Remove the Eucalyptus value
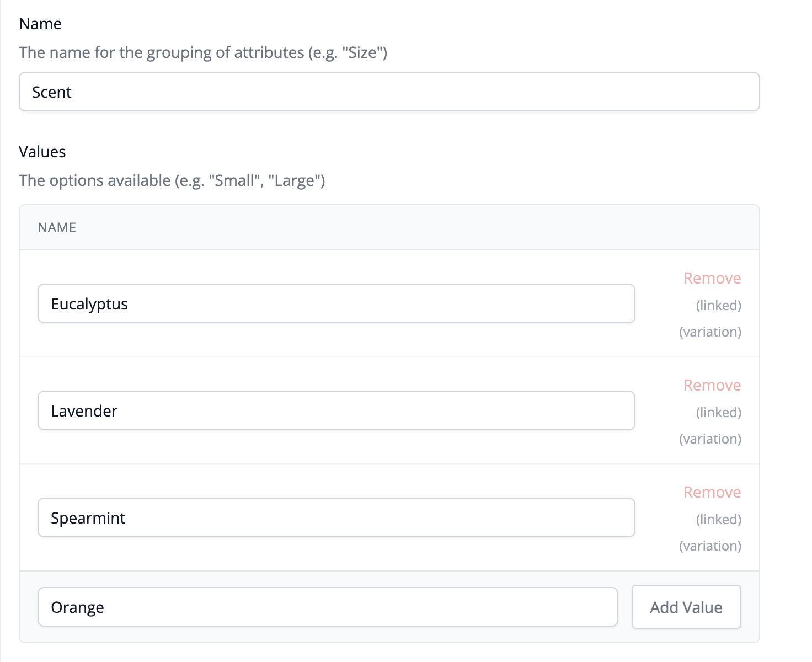 (x=712, y=278)
